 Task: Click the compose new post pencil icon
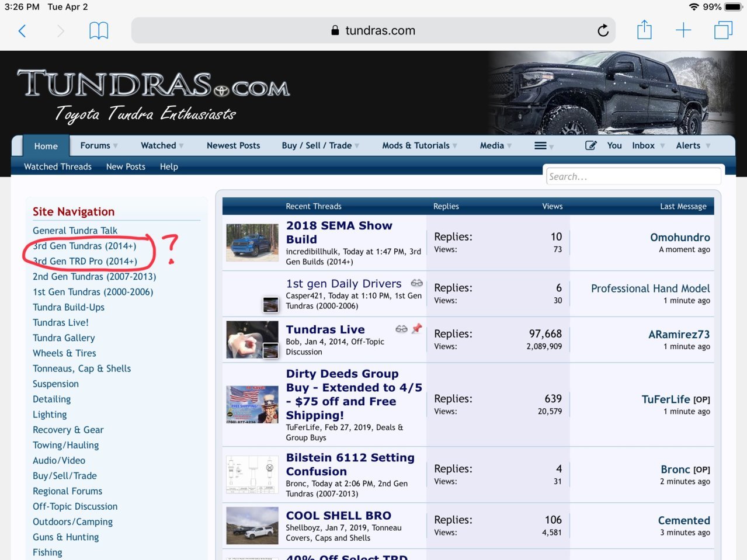click(591, 145)
